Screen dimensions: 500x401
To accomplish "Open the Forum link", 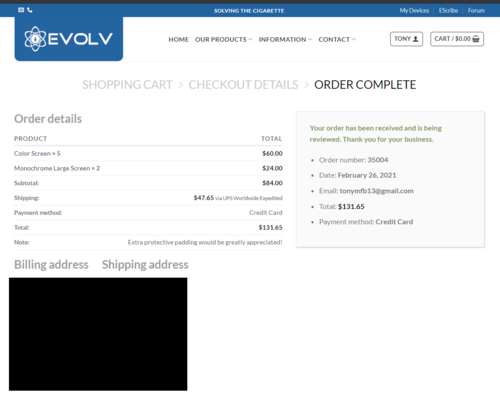I will tap(476, 10).
